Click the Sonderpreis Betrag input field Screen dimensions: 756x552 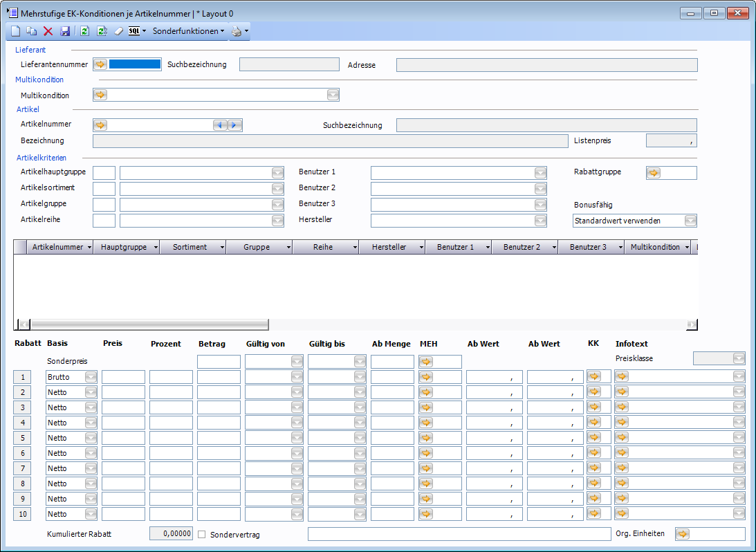coord(219,362)
